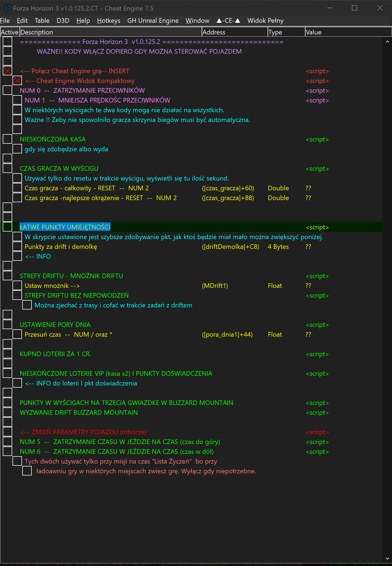Viewport: 392px width, 566px height.
Task: Enable STREFY DRIFTU - MNOŻNIK DRIFTU checkbox
Action: 7,276
